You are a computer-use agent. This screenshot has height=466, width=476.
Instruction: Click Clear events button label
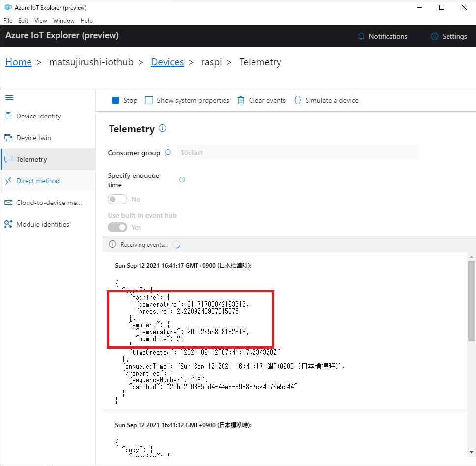[x=267, y=101]
